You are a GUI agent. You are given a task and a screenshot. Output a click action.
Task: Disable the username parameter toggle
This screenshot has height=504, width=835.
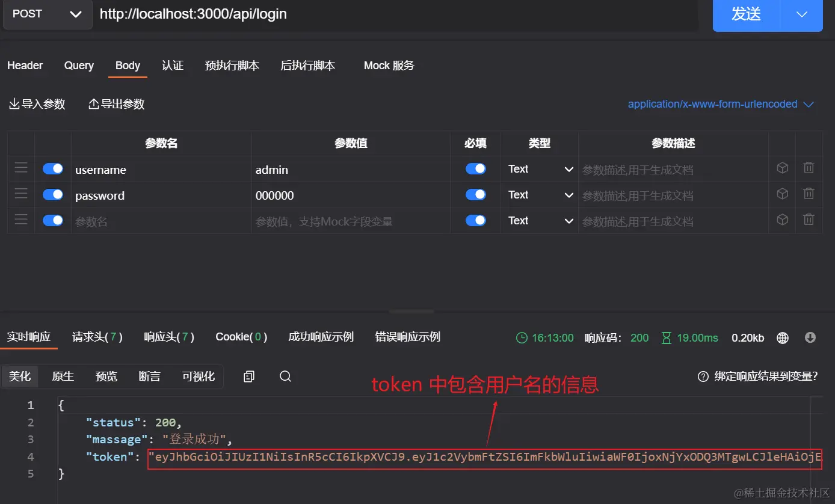coord(53,169)
